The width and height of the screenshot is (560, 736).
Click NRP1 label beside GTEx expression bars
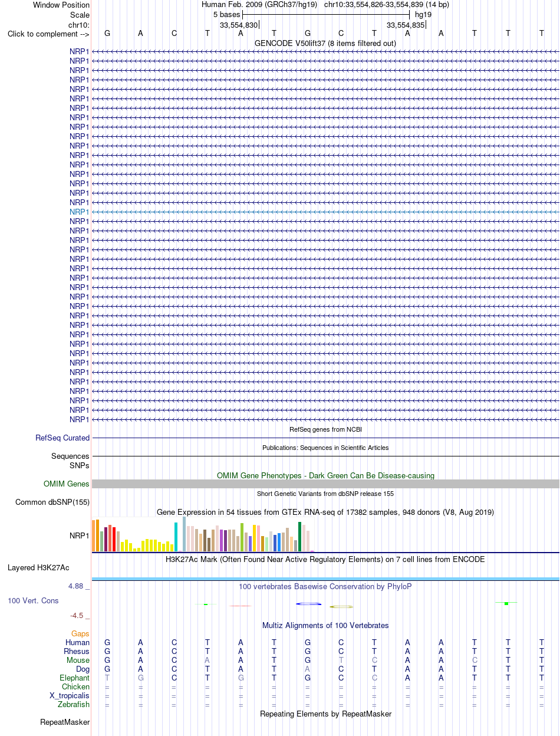(80, 536)
